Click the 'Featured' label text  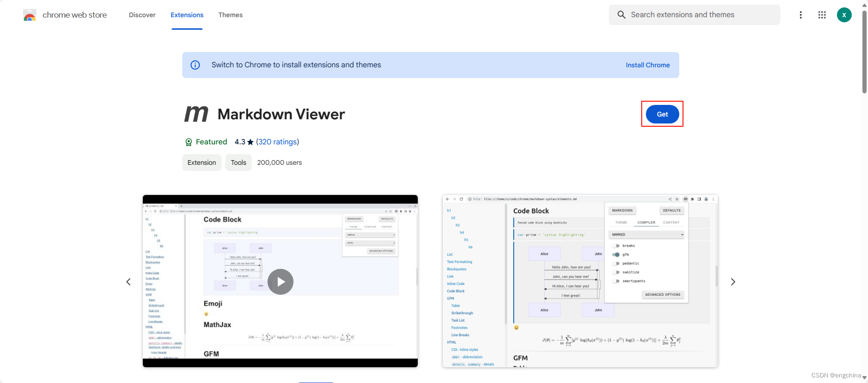[211, 142]
